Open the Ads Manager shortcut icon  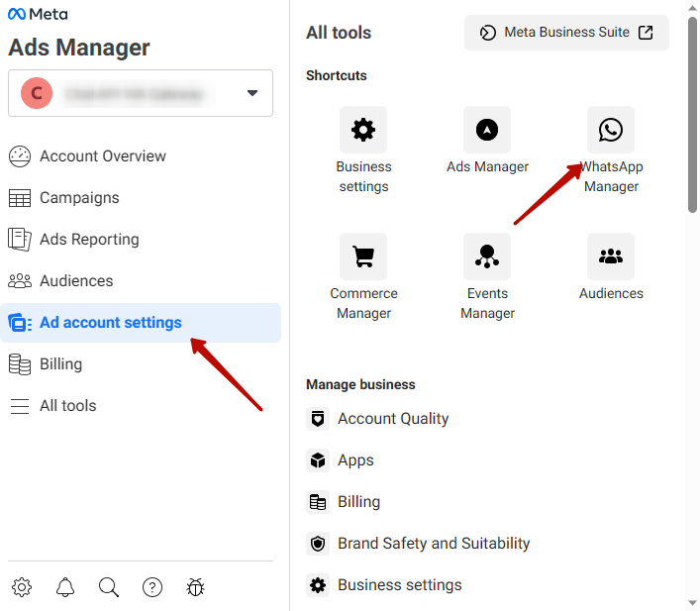pos(486,130)
